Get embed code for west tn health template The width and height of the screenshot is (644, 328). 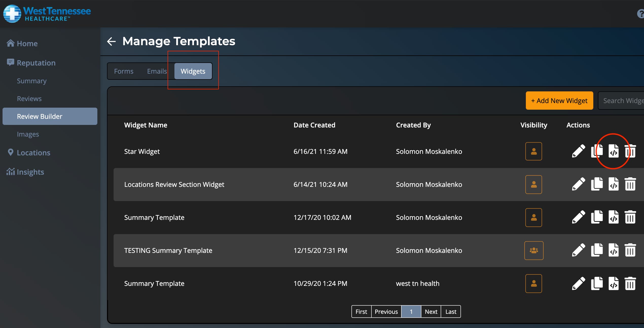pos(613,283)
